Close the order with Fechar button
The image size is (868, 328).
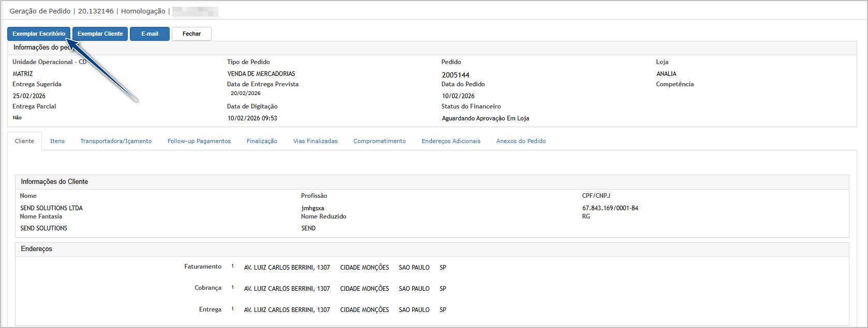click(191, 34)
